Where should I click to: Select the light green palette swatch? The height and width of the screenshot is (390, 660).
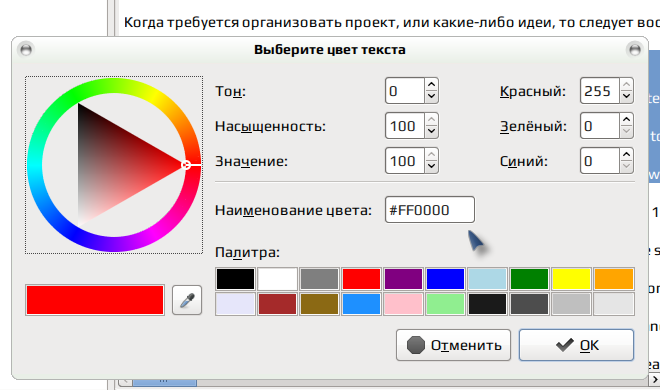445,304
